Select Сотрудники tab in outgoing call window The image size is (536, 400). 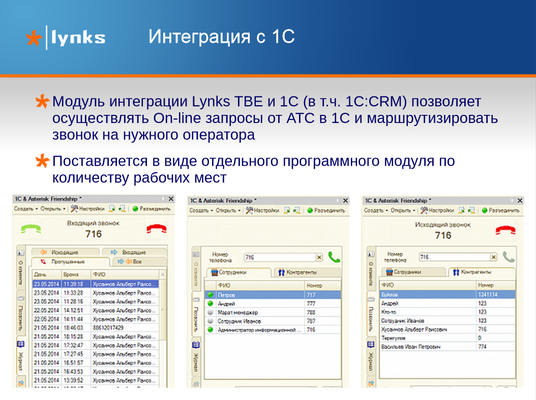[413, 272]
